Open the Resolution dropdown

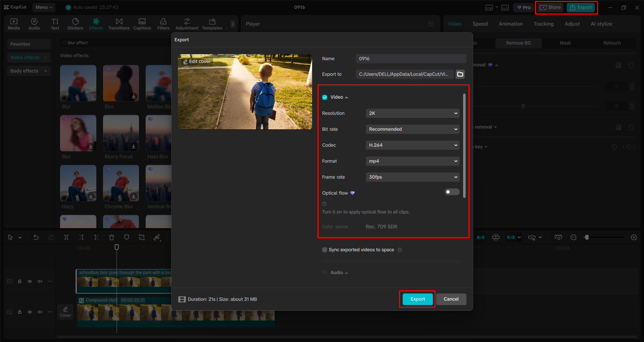[x=412, y=113]
